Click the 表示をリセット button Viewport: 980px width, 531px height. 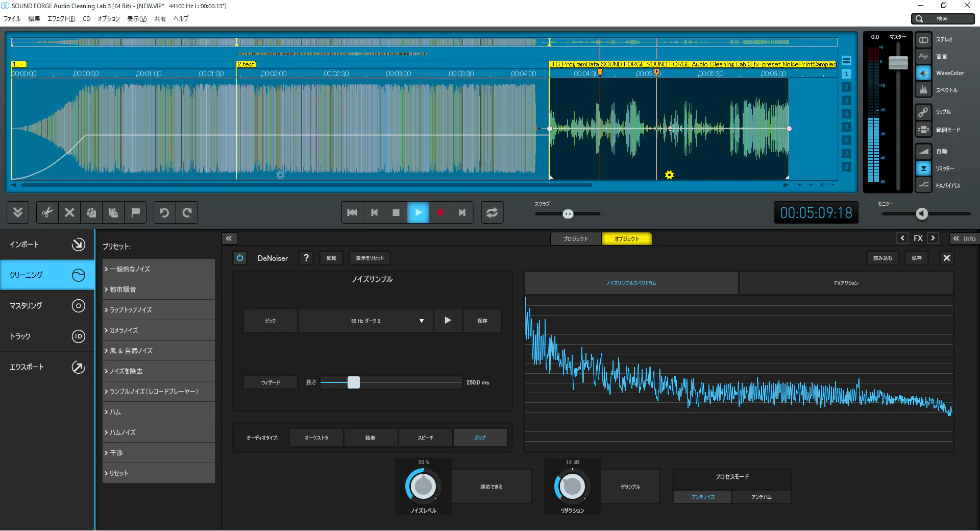tap(370, 258)
